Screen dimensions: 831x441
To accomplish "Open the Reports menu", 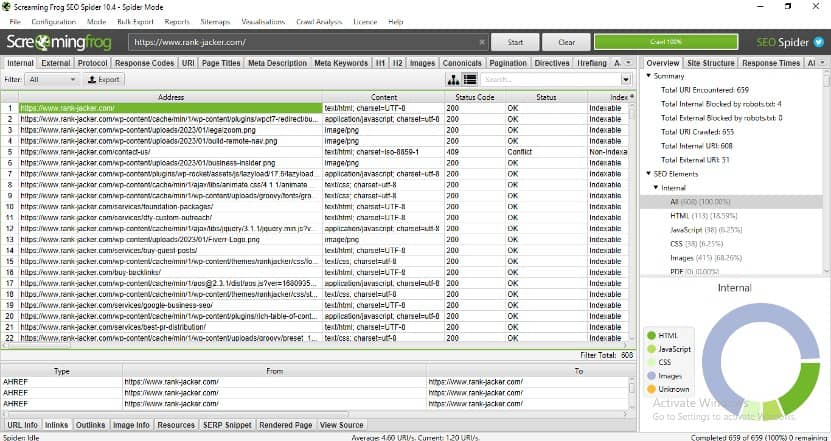I will 177,22.
